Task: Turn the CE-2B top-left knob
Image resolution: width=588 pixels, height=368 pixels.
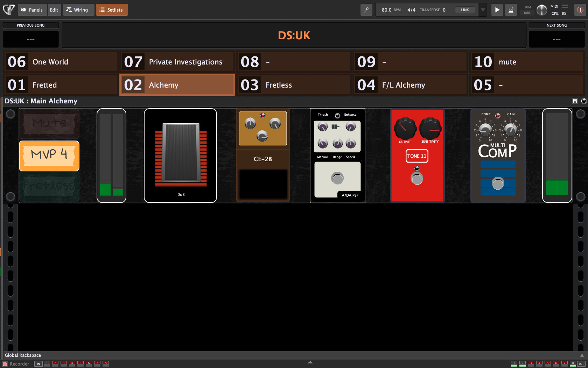Action: coord(250,123)
